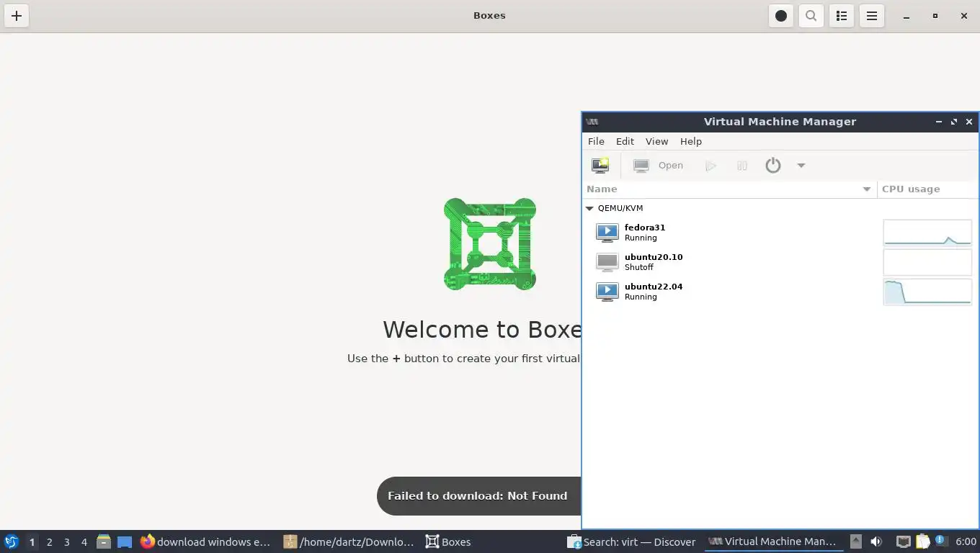The image size is (980, 553).
Task: Click the 'Failed to download: Not Found' notification
Action: [478, 496]
